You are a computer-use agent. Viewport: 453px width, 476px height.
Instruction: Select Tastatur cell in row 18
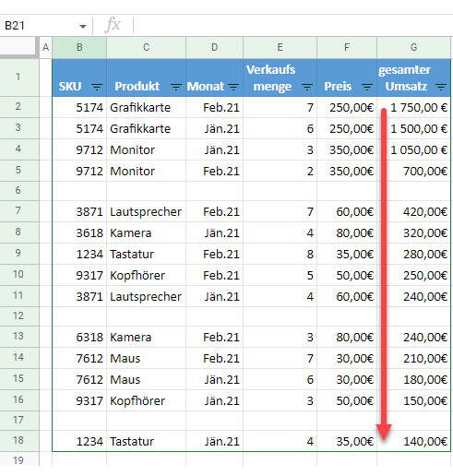point(146,441)
